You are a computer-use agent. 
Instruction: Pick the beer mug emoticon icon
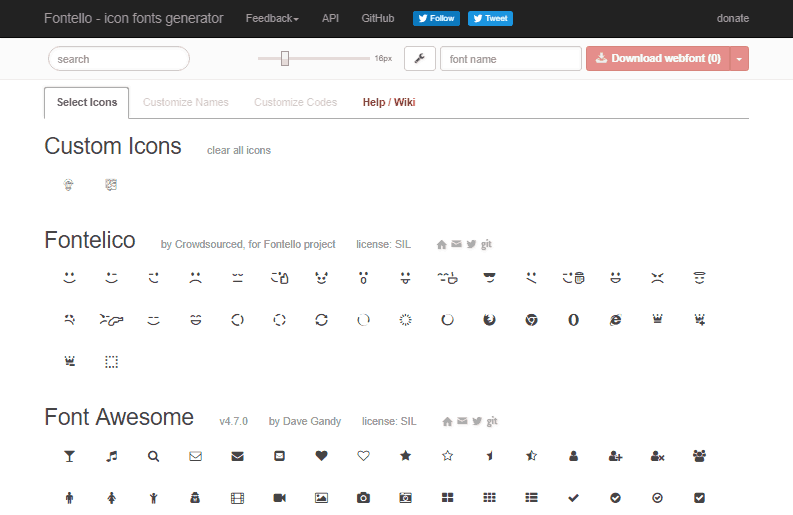(x=573, y=278)
